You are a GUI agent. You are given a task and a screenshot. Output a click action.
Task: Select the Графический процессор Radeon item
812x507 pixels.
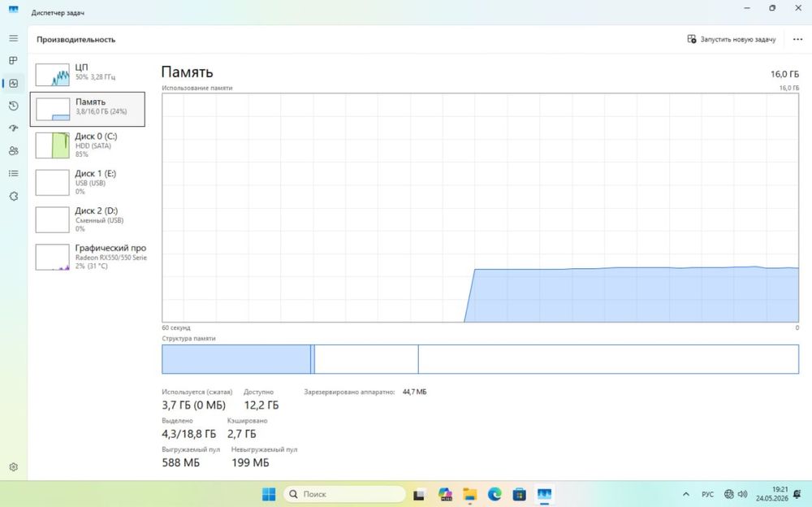pos(89,257)
